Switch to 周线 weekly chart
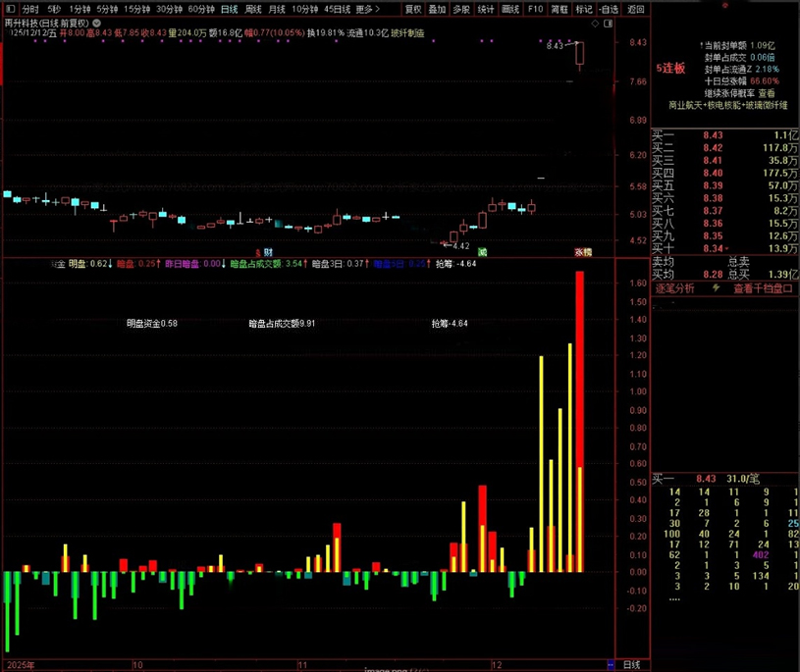The width and height of the screenshot is (800, 672). 253,9
